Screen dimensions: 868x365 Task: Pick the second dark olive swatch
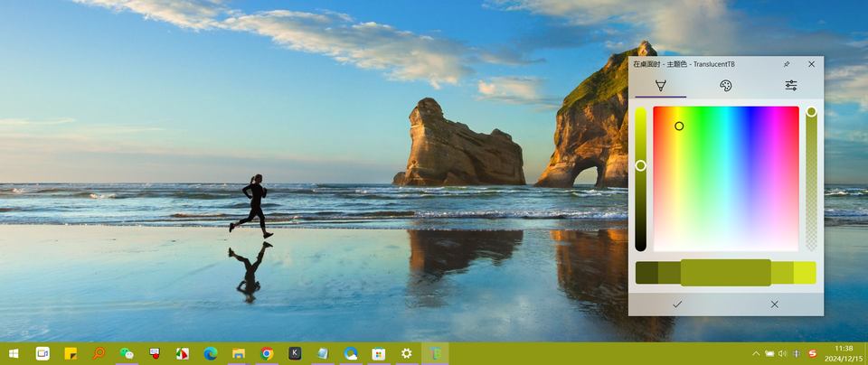coord(669,273)
